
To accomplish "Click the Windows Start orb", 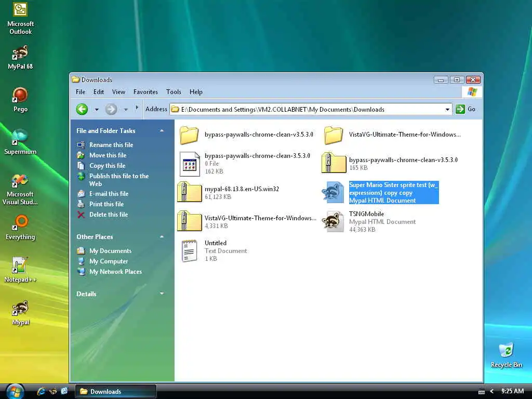I will click(15, 391).
